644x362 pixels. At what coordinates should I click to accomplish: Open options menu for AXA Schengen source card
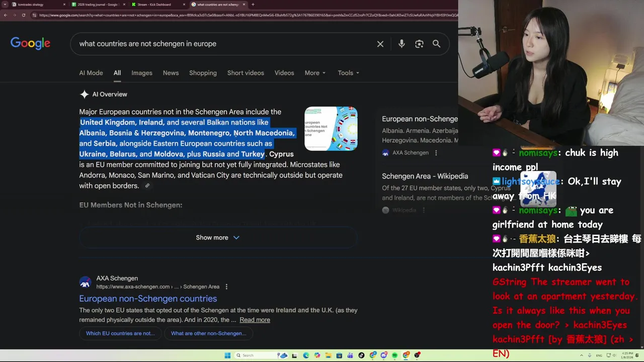point(436,153)
